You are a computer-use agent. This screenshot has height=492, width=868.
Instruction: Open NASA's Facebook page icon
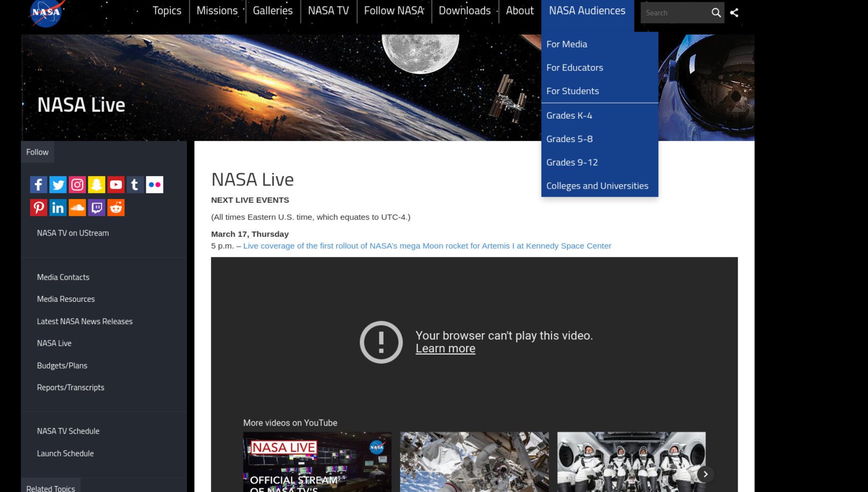pos(38,185)
